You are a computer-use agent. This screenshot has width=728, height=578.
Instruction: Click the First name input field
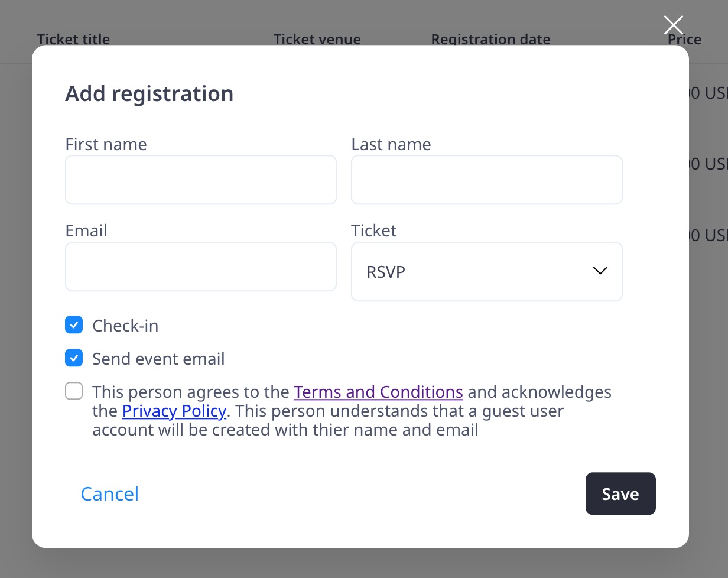tap(200, 180)
